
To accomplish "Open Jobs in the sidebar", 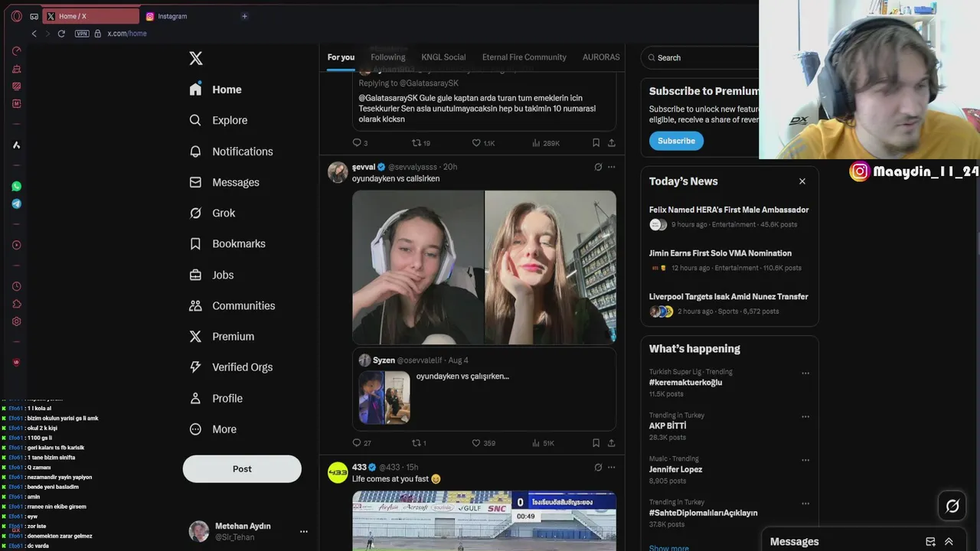I will (x=212, y=275).
